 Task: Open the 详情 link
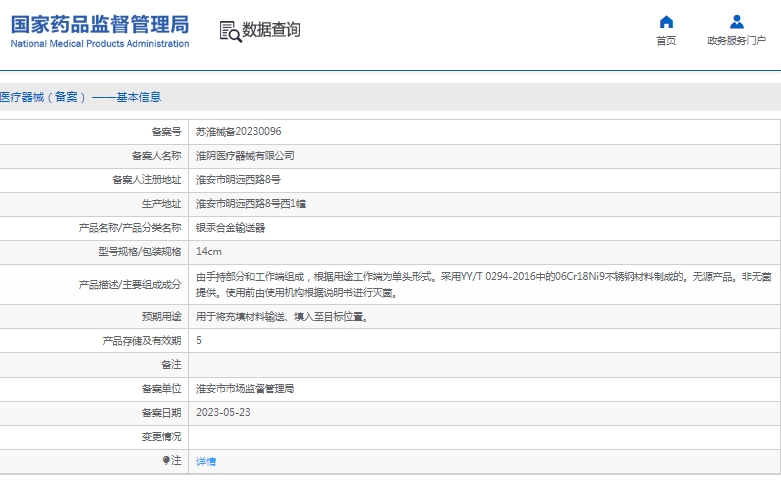point(206,462)
